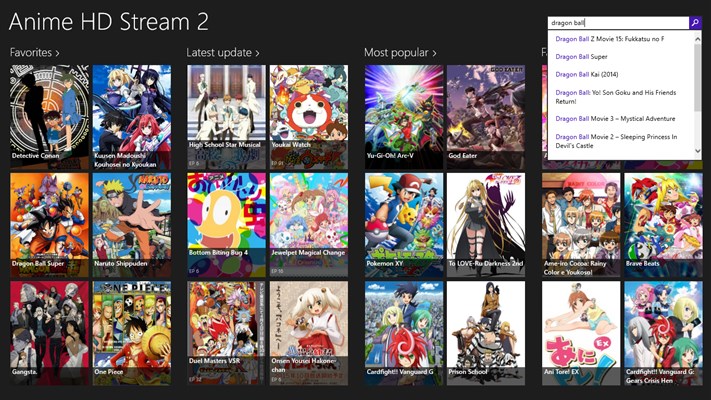Open the God Eater thumbnail
711x400 pixels.
point(486,117)
